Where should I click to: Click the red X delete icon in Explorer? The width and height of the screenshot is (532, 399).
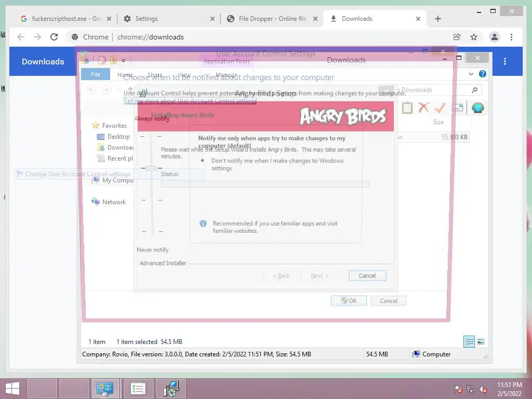click(x=423, y=108)
